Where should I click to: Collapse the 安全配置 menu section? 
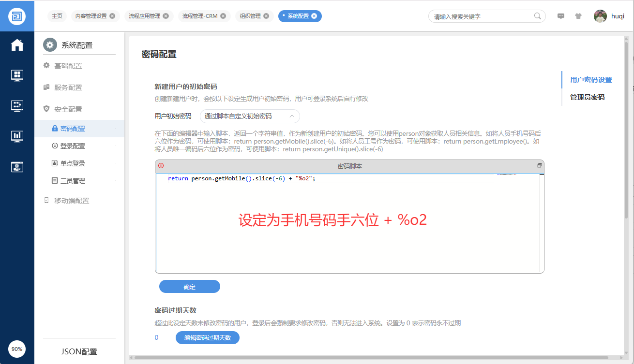[68, 109]
